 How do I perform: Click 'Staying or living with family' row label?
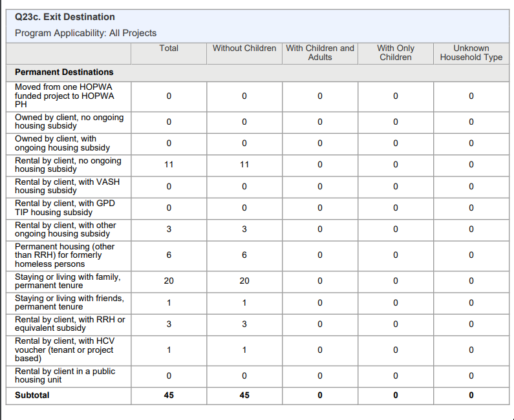tap(67, 281)
